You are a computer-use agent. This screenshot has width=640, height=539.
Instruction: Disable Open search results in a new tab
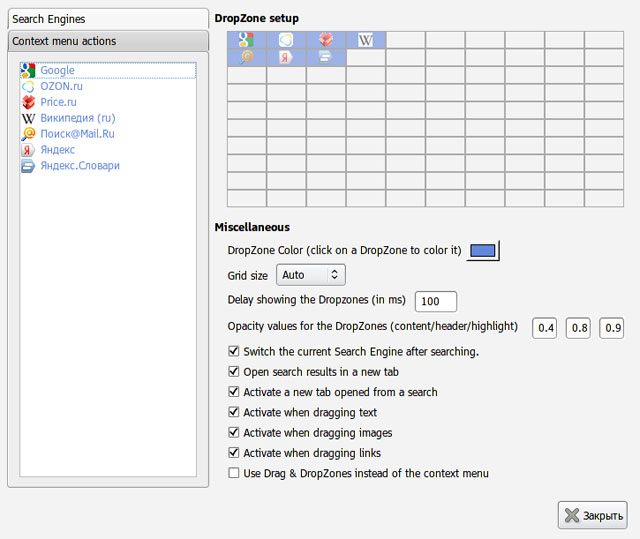point(234,372)
